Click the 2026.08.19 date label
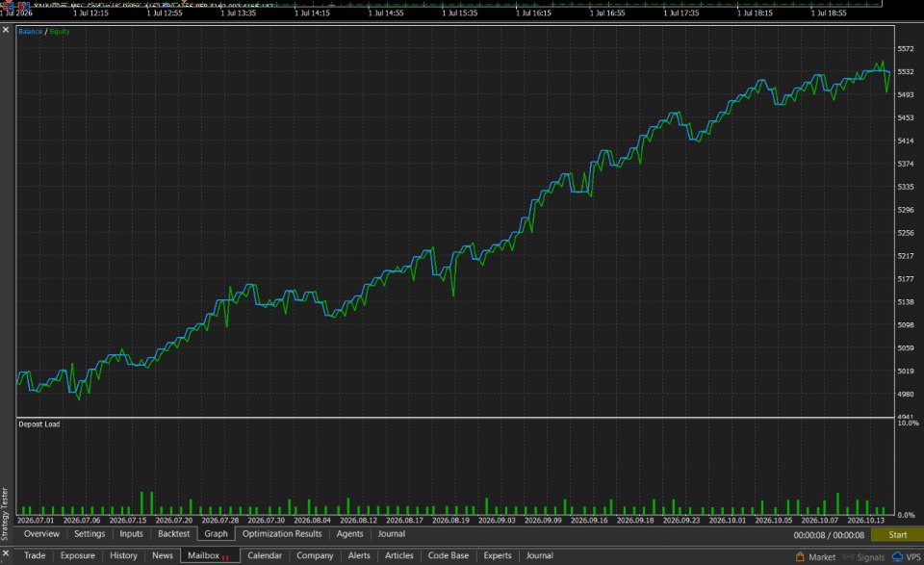The image size is (924, 565). 450,520
